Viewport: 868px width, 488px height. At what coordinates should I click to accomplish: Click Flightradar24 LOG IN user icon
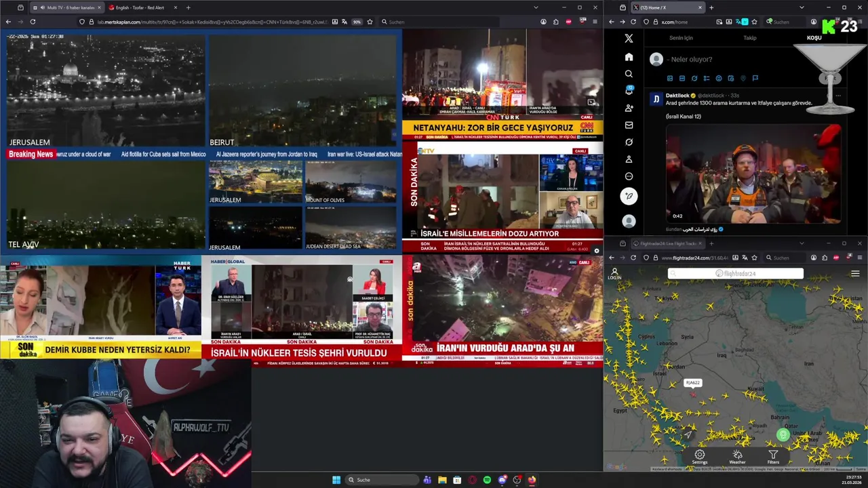(x=614, y=274)
